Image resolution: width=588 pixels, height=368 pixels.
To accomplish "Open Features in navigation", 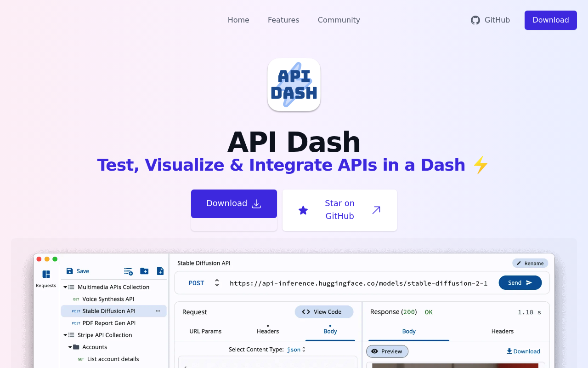I will pyautogui.click(x=283, y=20).
